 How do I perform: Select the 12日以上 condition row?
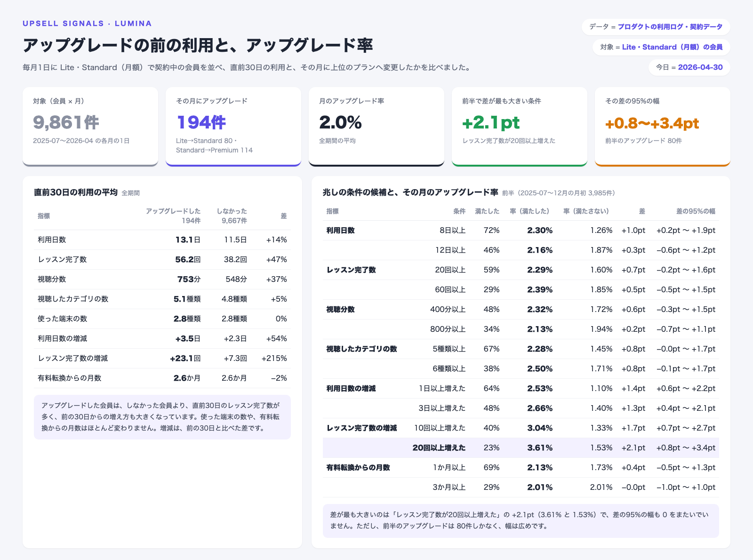point(521,250)
